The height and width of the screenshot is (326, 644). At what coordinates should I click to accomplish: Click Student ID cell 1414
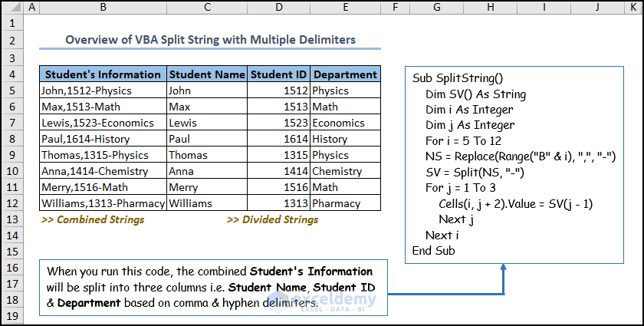pyautogui.click(x=279, y=171)
